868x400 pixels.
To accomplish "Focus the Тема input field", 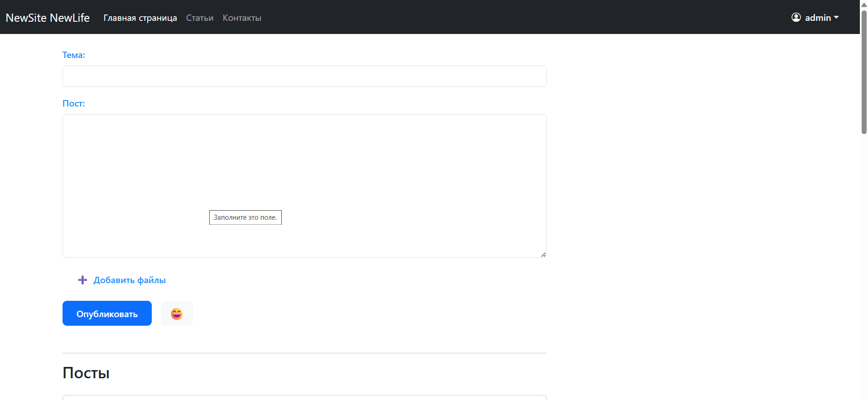I will (304, 76).
